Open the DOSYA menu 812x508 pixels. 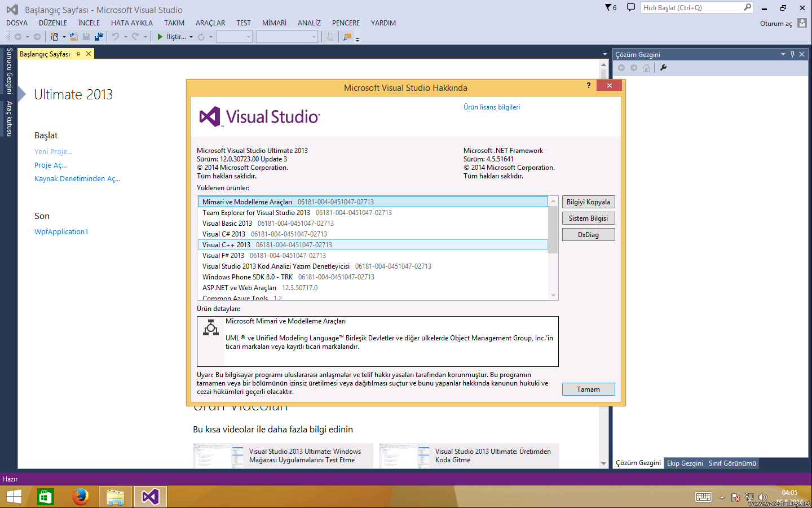coord(17,23)
